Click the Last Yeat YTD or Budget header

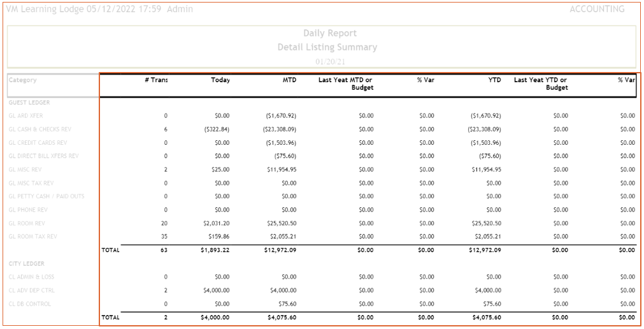click(x=540, y=84)
